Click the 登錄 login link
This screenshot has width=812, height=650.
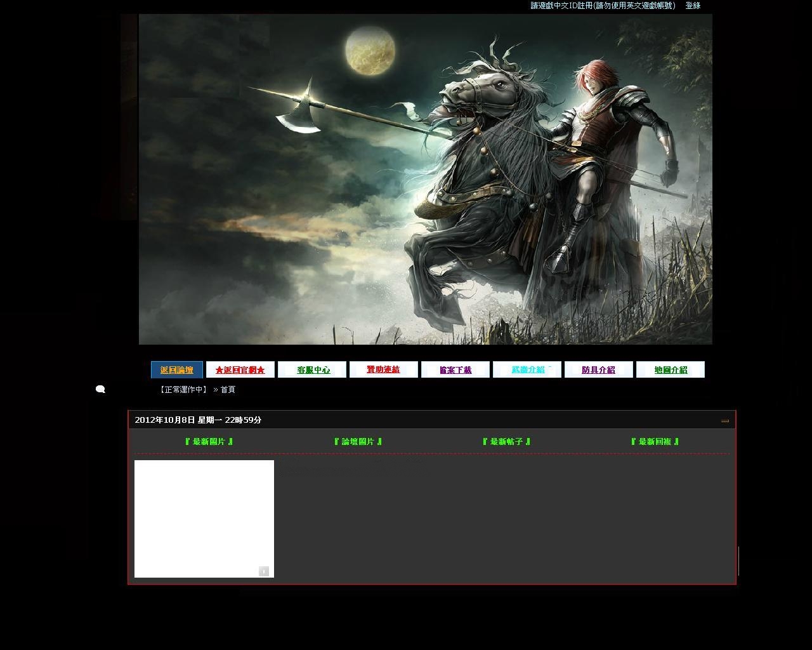click(x=693, y=5)
